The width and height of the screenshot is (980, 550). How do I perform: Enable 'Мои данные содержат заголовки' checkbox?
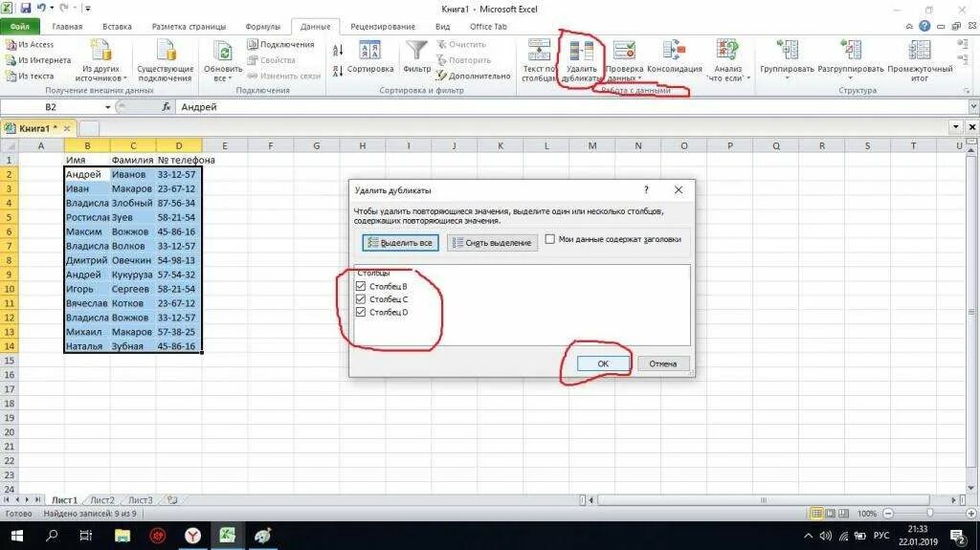click(550, 239)
